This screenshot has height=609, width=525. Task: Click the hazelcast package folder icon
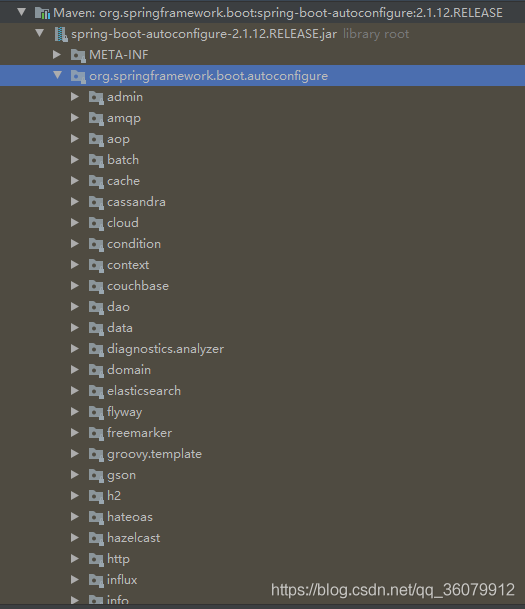point(96,538)
